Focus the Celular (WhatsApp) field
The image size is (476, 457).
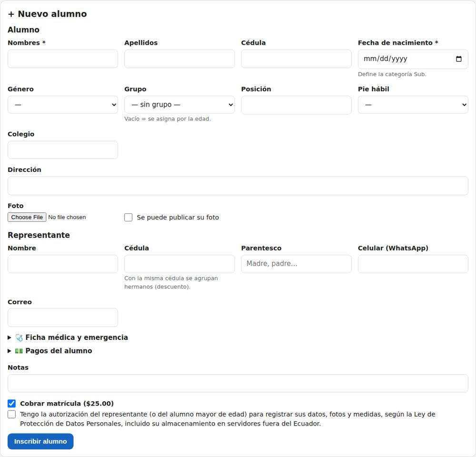click(413, 264)
